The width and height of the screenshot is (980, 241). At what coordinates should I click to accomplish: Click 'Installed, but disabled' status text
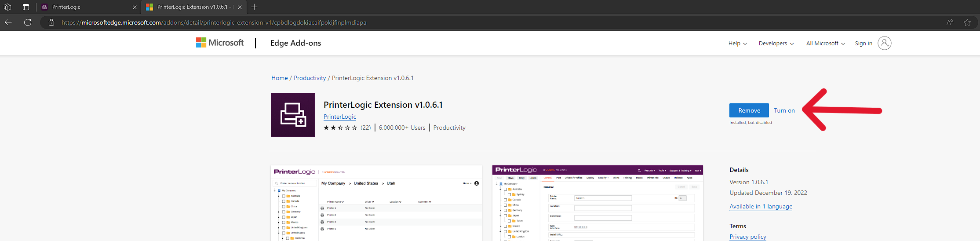click(750, 123)
